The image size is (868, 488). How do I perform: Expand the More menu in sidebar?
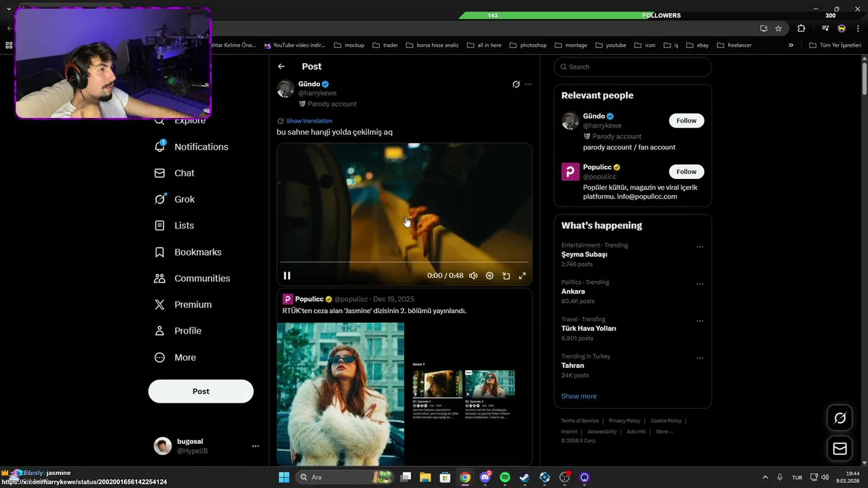[x=176, y=357]
